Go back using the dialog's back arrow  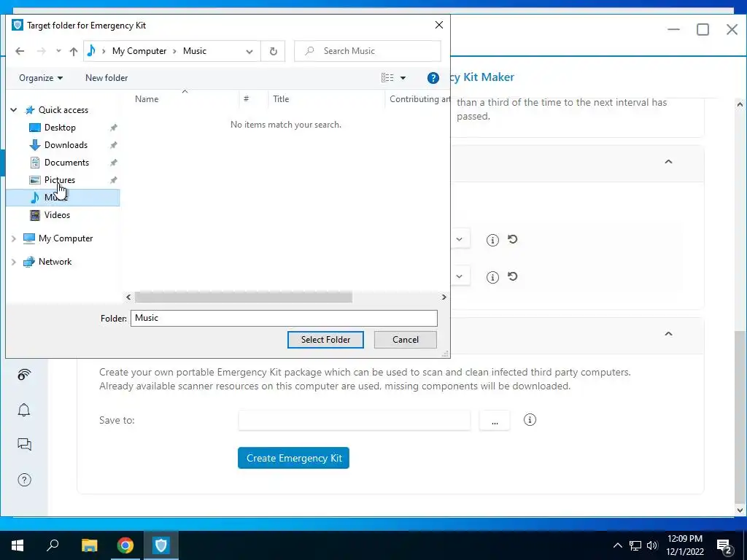pyautogui.click(x=20, y=51)
